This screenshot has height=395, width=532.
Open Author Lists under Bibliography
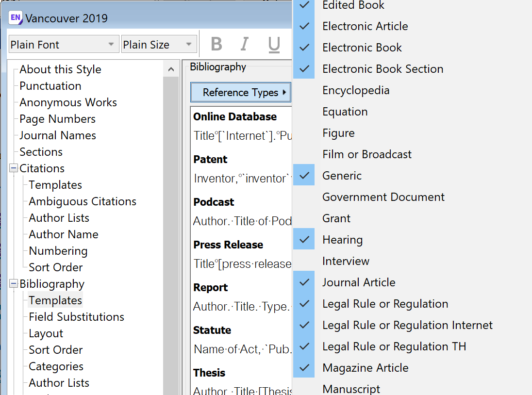pyautogui.click(x=59, y=383)
